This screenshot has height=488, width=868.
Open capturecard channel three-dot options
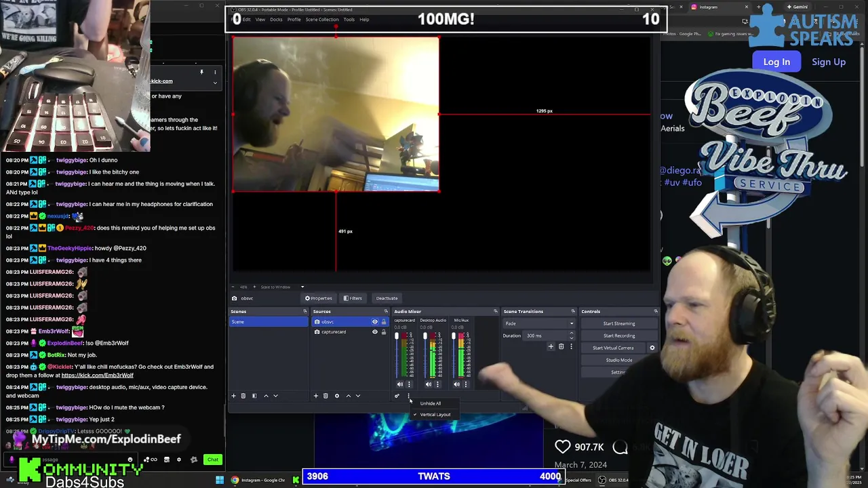[x=409, y=384]
